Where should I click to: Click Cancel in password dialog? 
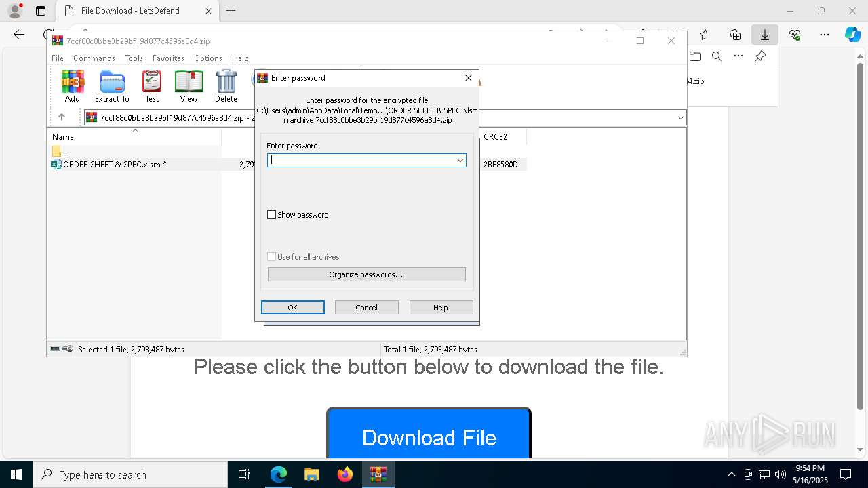point(366,308)
